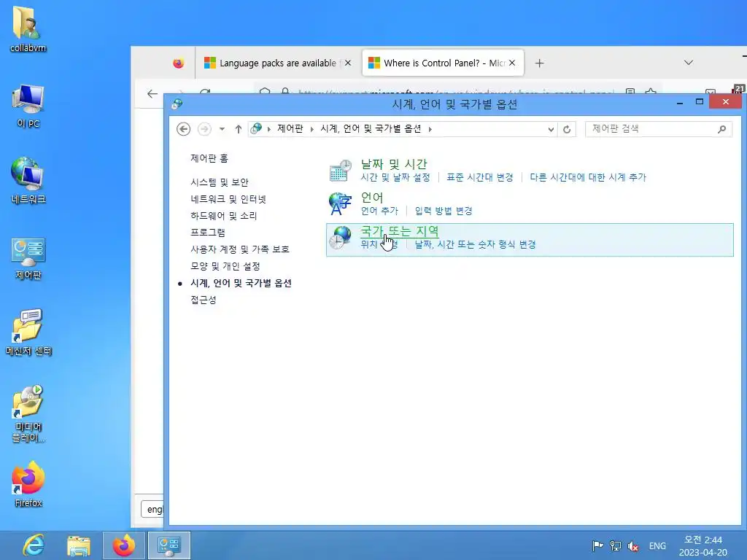Open the 제어판 desktop shortcut
This screenshot has width=747, height=560.
(x=28, y=259)
